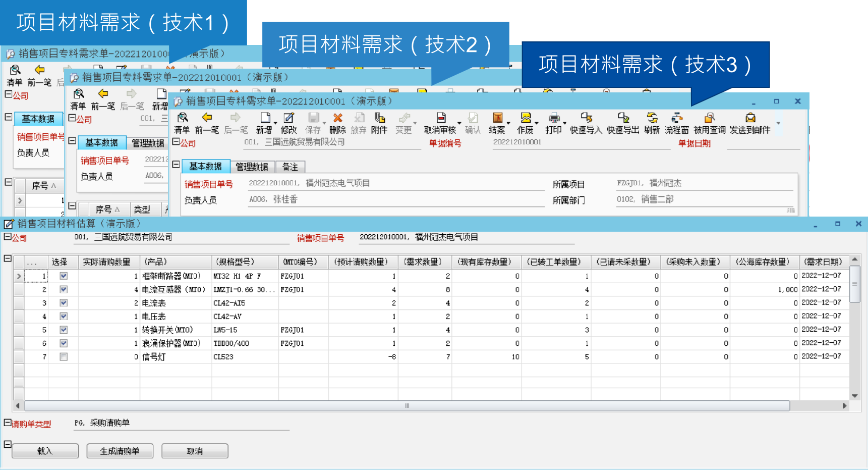Viewport: 868px width, 470px height.
Task: Click 请购单类型 field PG, 采购请购单
Action: (x=182, y=423)
